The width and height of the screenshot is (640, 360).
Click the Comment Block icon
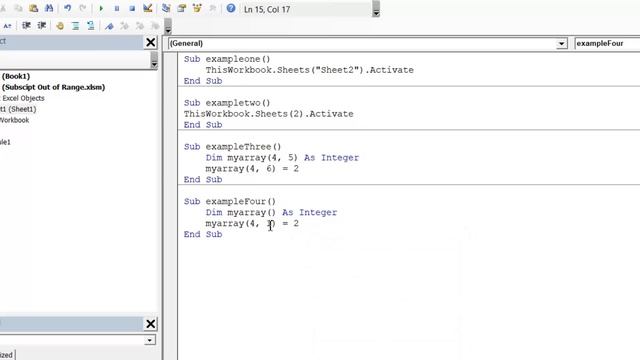pos(76,26)
